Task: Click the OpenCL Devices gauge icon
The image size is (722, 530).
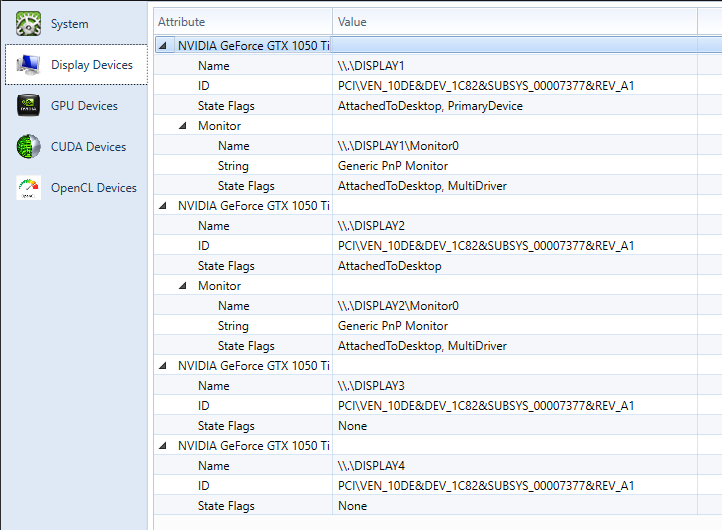Action: tap(28, 188)
